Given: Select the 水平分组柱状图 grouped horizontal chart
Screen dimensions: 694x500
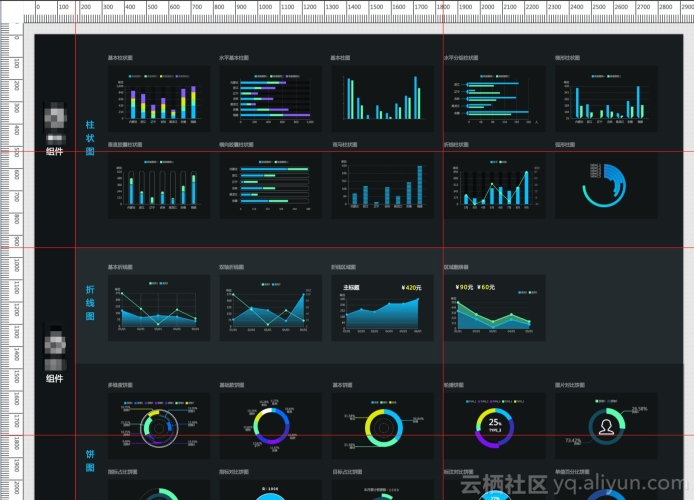Looking at the screenshot, I should point(494,99).
